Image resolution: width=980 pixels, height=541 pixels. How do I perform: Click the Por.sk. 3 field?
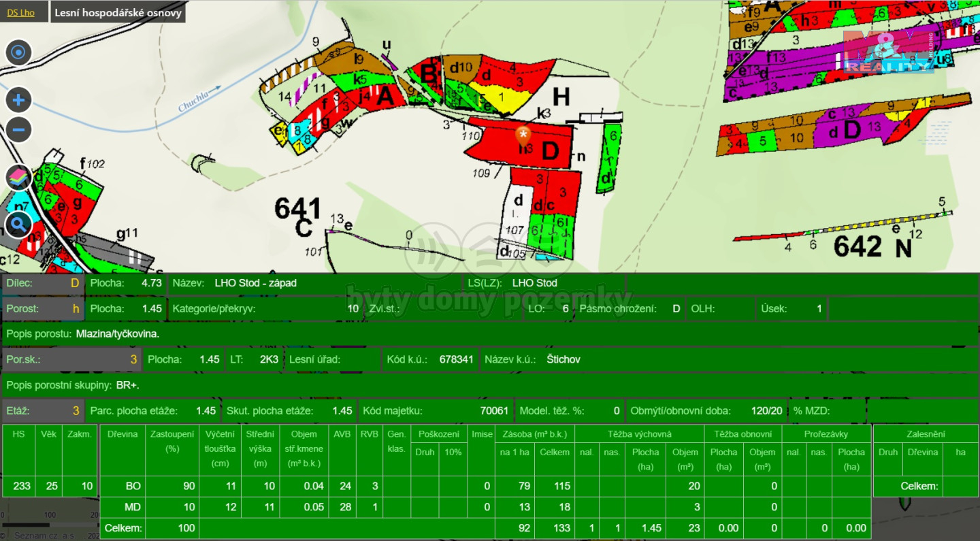(x=71, y=359)
